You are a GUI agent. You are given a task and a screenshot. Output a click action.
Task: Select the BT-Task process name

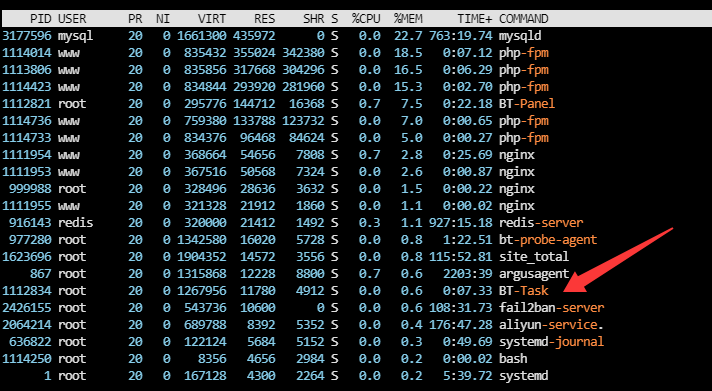[x=524, y=291]
